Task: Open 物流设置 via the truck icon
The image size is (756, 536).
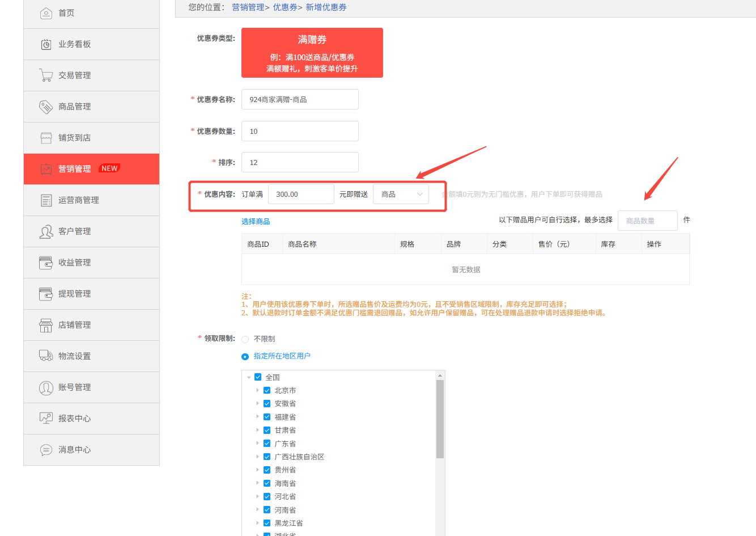Action: 46,356
